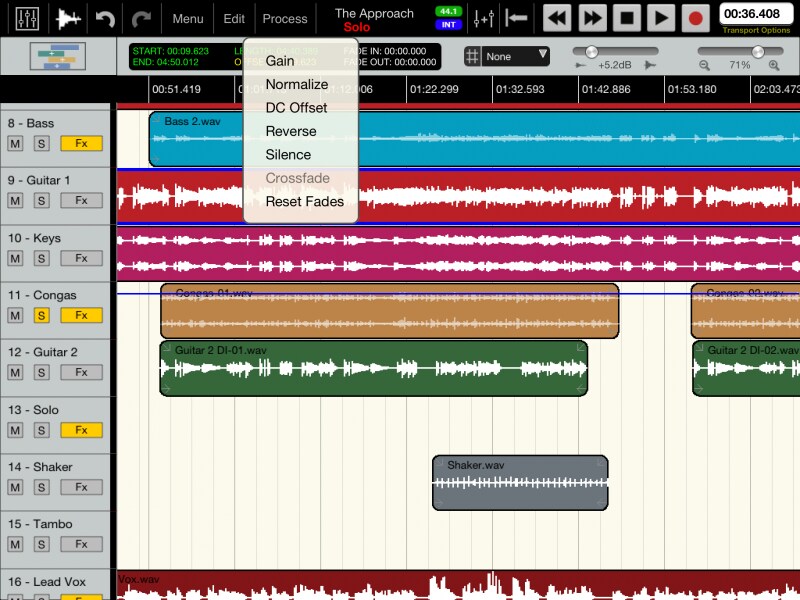Toggle Solo on the 11 - Congas track
This screenshot has height=600, width=800.
41,315
